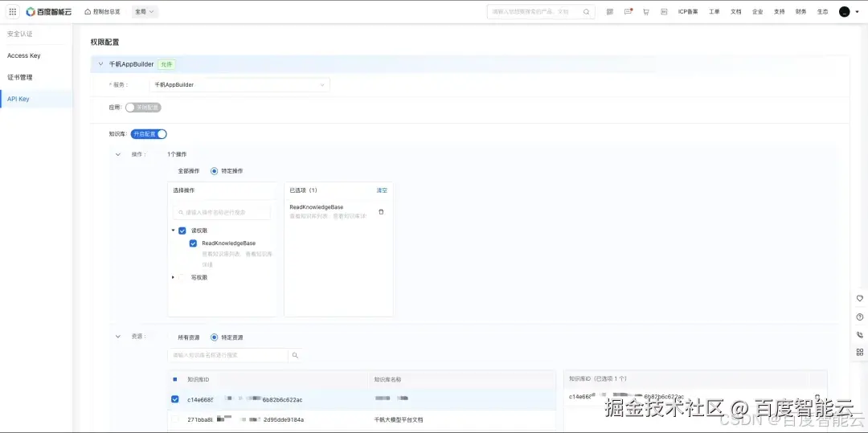Click the help question icon on right sidebar
868x433 pixels.
[x=860, y=317]
